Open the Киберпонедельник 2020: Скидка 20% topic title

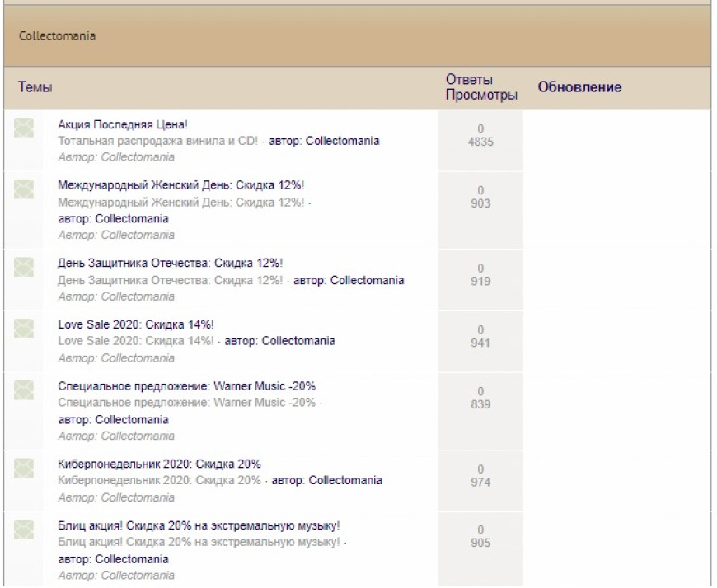159,464
